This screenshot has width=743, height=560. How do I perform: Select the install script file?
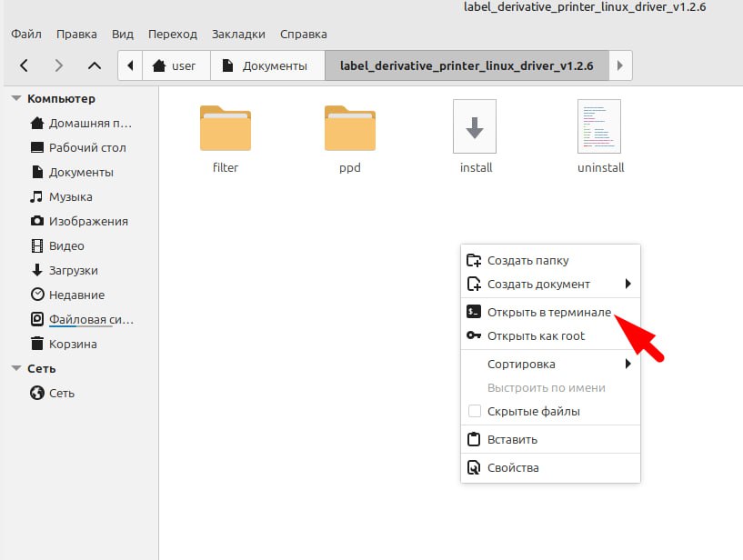pos(475,128)
